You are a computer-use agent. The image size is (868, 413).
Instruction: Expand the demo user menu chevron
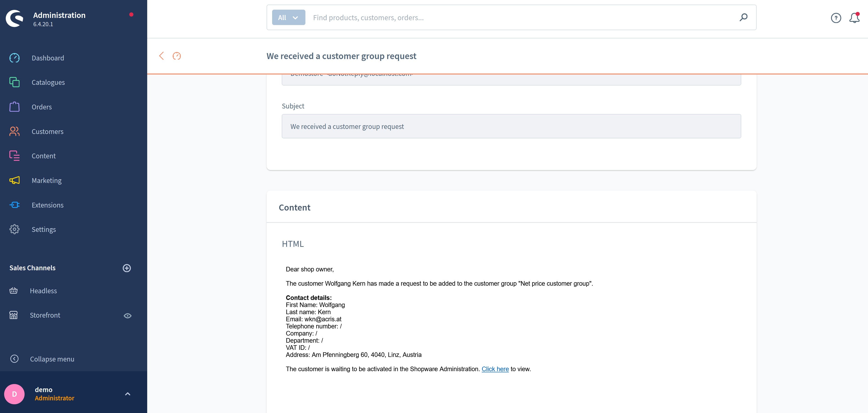click(x=128, y=394)
